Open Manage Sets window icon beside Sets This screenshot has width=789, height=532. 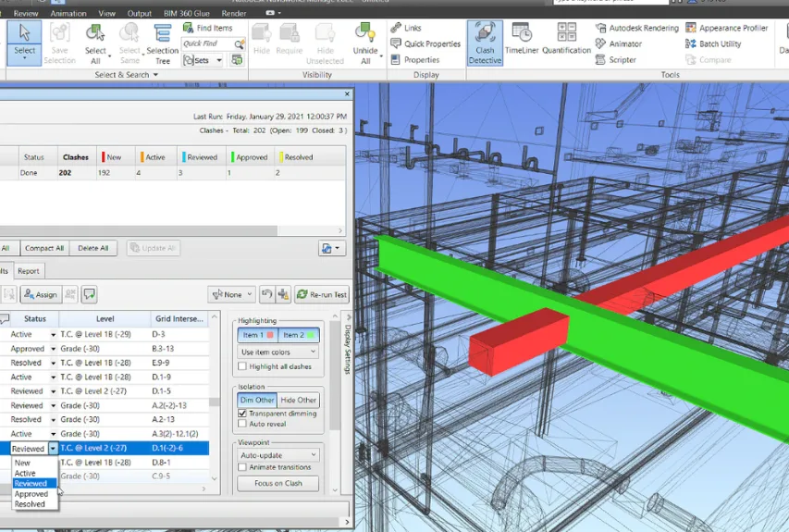click(237, 60)
